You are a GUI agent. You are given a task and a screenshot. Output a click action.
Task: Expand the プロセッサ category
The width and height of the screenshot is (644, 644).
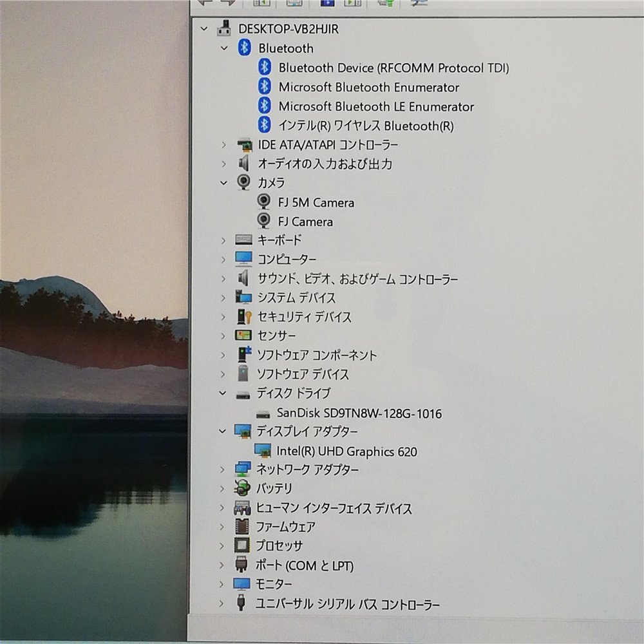[x=222, y=546]
